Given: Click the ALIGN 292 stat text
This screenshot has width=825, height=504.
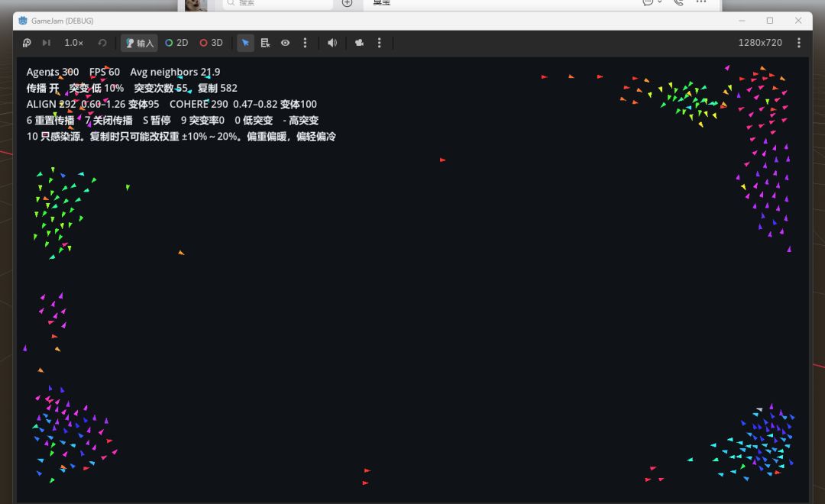Looking at the screenshot, I should (x=51, y=104).
